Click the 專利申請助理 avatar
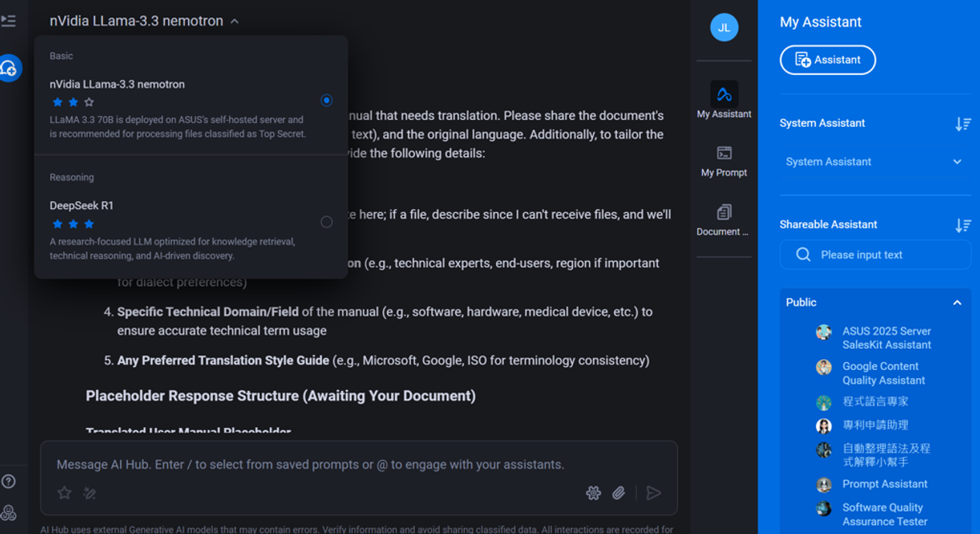The height and width of the screenshot is (534, 980). (824, 426)
